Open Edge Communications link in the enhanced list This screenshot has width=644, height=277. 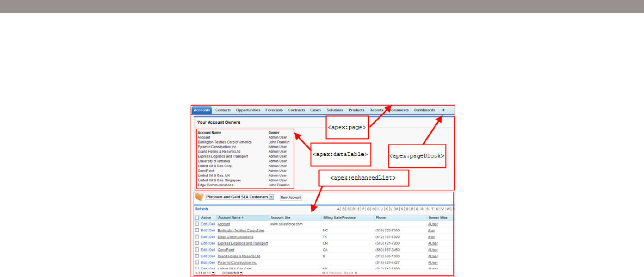[236, 237]
